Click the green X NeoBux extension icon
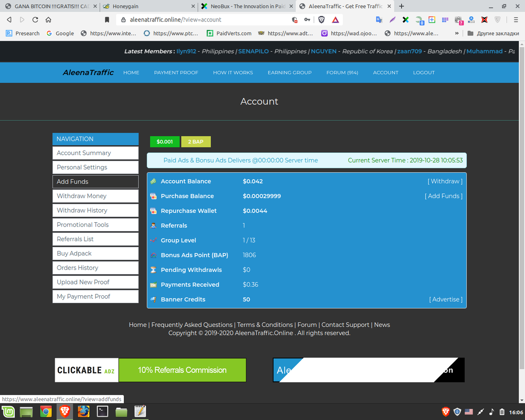 (x=406, y=20)
